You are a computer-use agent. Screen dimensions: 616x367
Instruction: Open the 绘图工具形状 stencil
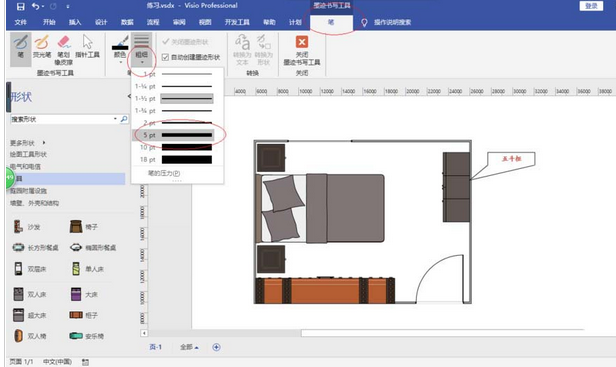tap(28, 154)
